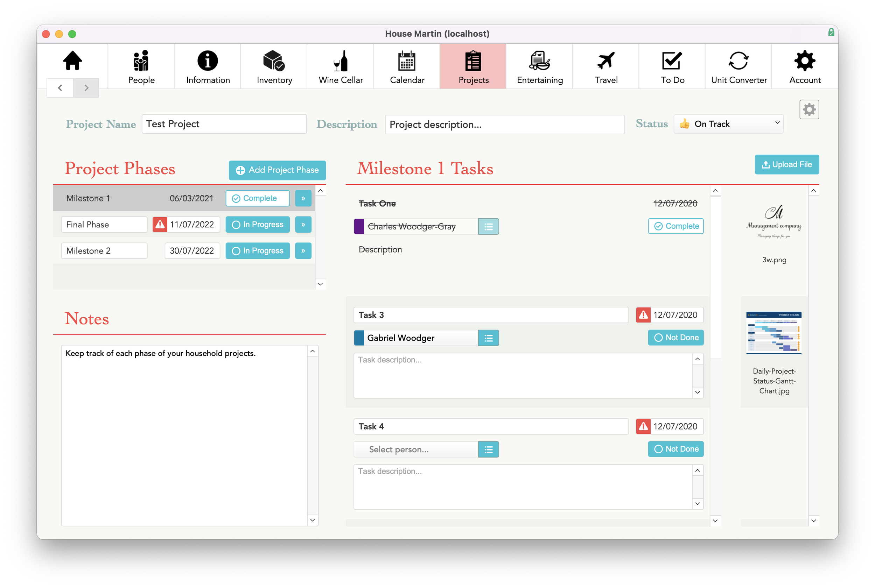Click the Add Project Phase button
The width and height of the screenshot is (875, 588).
click(x=277, y=170)
